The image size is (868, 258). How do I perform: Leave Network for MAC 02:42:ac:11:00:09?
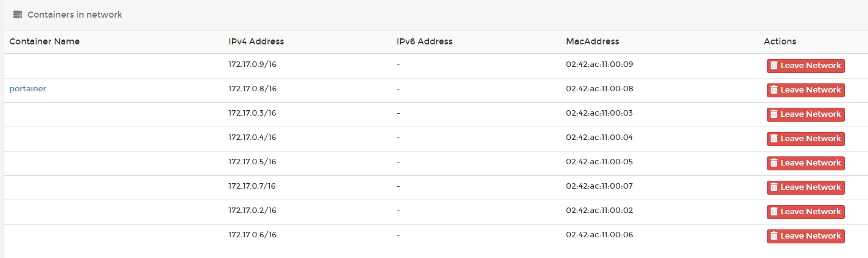point(805,66)
